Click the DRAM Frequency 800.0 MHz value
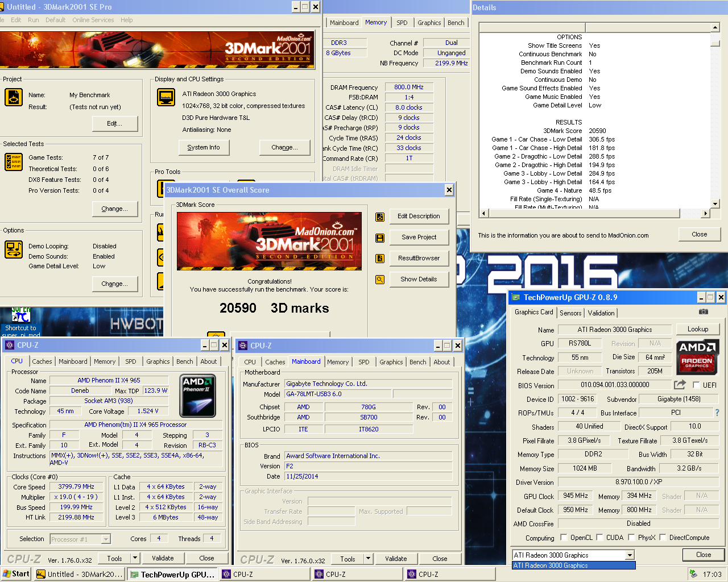The width and height of the screenshot is (728, 582). [x=409, y=88]
